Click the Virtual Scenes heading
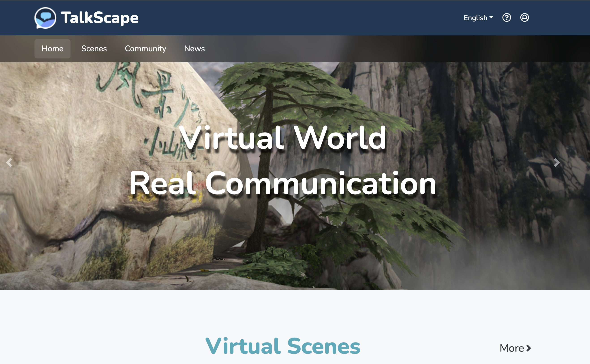The height and width of the screenshot is (364, 590). [283, 346]
